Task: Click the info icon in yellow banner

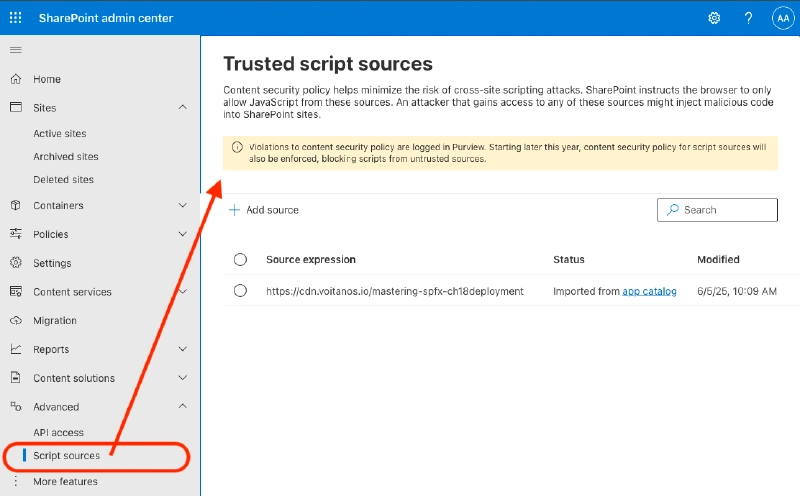Action: pos(237,147)
